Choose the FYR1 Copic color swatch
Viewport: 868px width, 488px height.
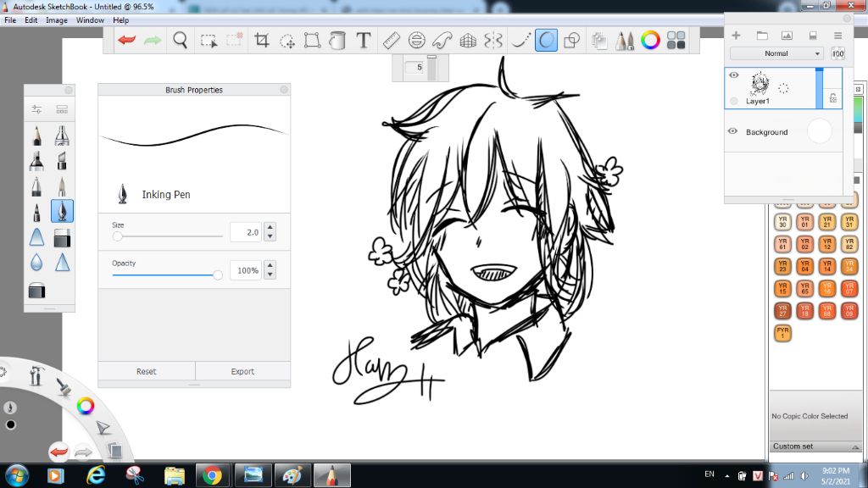[782, 332]
